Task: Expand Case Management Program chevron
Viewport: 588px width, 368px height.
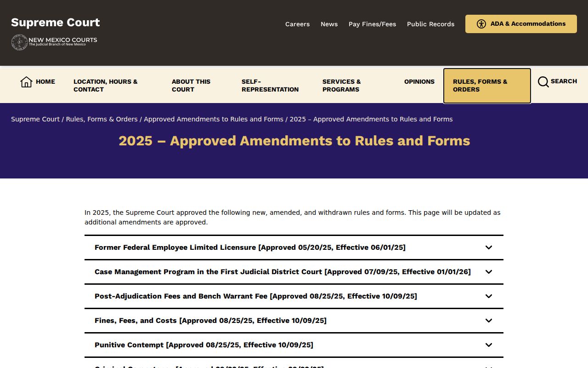Action: (x=489, y=272)
